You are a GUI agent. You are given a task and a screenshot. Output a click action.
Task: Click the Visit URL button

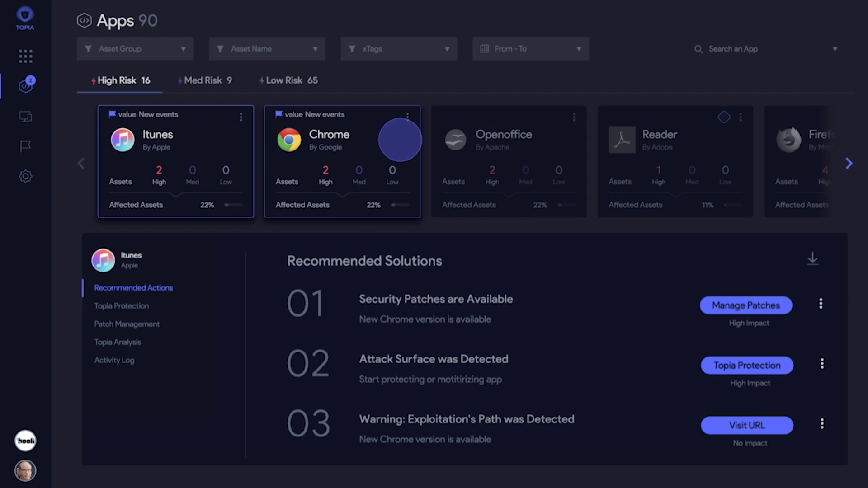pyautogui.click(x=746, y=425)
